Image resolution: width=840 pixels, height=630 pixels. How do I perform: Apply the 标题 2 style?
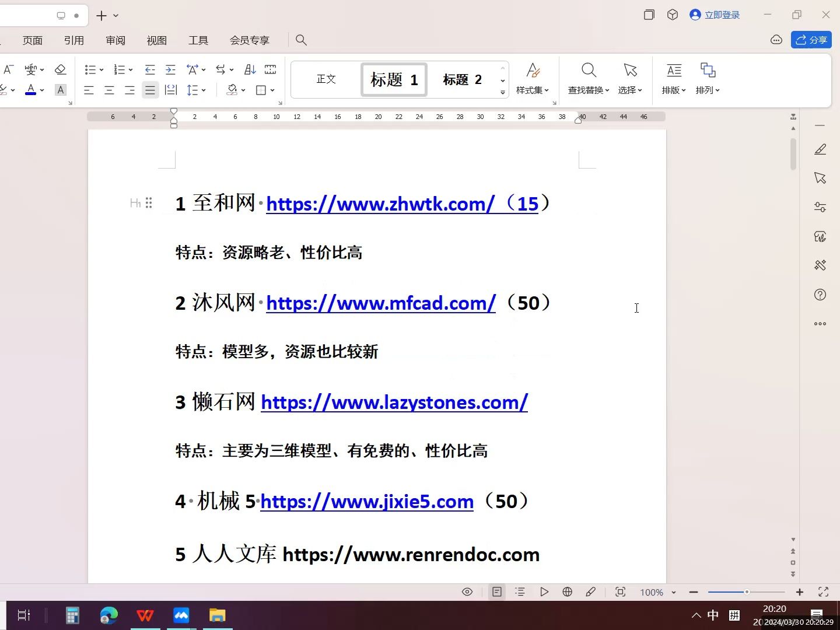coord(463,79)
